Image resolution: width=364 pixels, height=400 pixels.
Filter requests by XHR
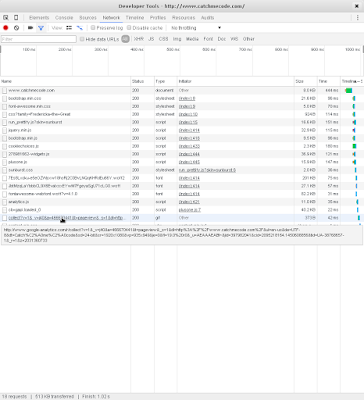tap(139, 39)
